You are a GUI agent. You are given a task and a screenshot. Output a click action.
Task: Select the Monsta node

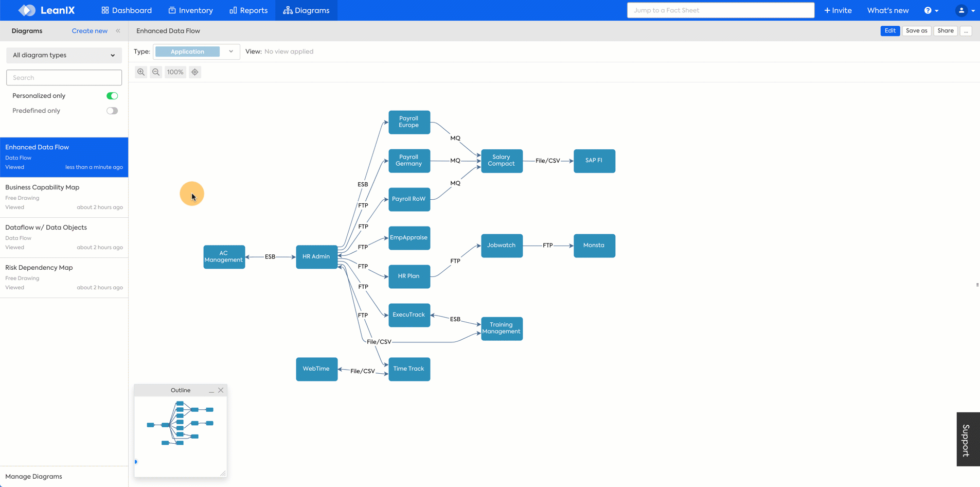click(x=594, y=246)
